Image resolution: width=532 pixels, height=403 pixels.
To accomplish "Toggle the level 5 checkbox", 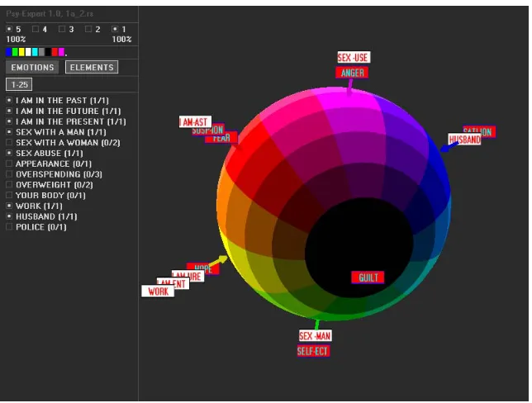I will [x=9, y=29].
